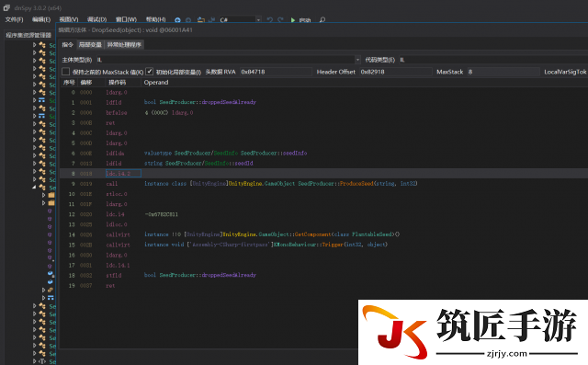
Task: Select the stloc.0 opcode in row 10
Action: pyautogui.click(x=117, y=194)
